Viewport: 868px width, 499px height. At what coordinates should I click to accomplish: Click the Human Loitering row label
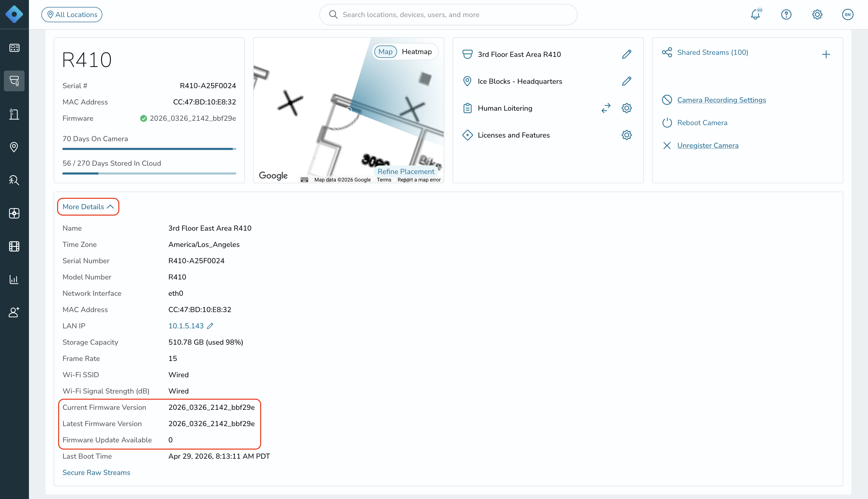[x=505, y=108]
